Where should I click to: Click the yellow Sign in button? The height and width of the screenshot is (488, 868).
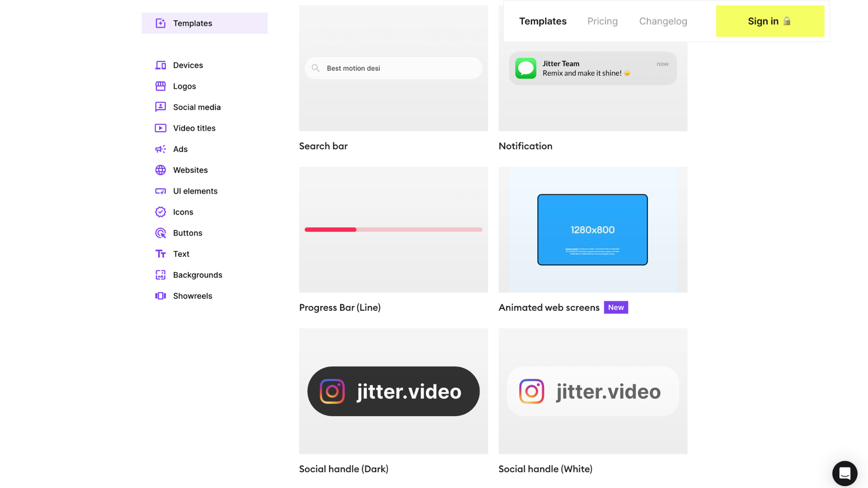770,21
